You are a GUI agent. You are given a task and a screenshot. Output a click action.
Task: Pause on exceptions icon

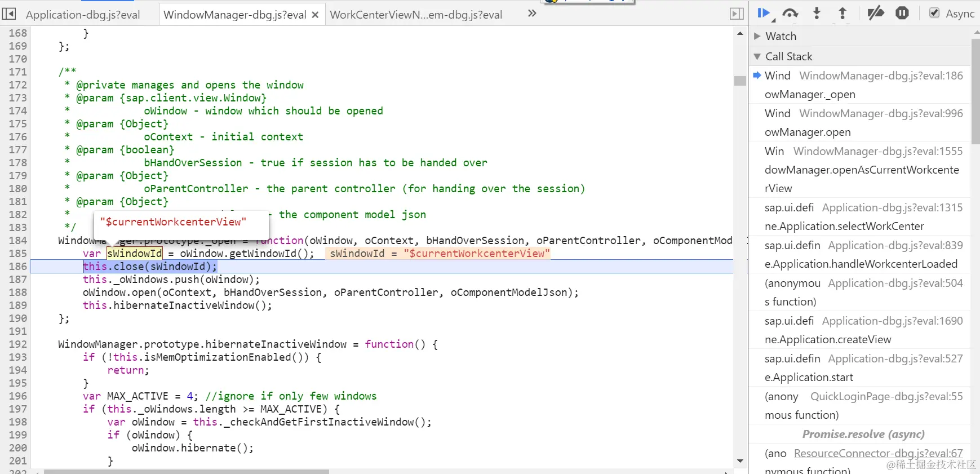[x=902, y=13]
